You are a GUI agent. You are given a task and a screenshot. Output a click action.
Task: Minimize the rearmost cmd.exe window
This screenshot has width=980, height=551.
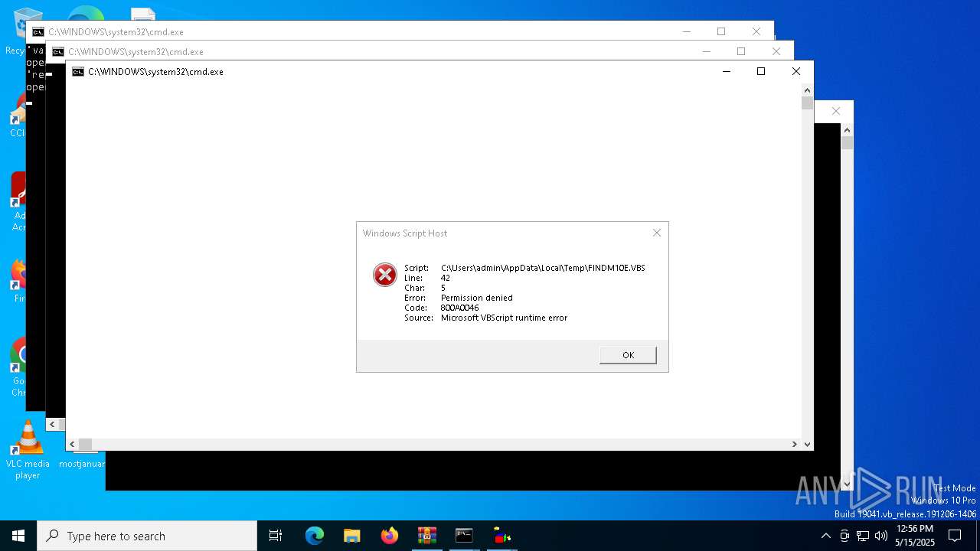(686, 31)
